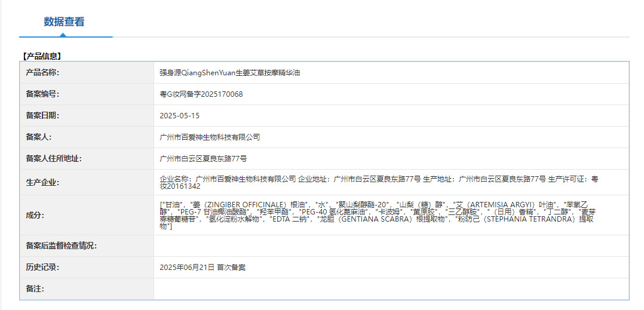Select the ingredients list starting with 甘油
This screenshot has width=644, height=310.
378,215
